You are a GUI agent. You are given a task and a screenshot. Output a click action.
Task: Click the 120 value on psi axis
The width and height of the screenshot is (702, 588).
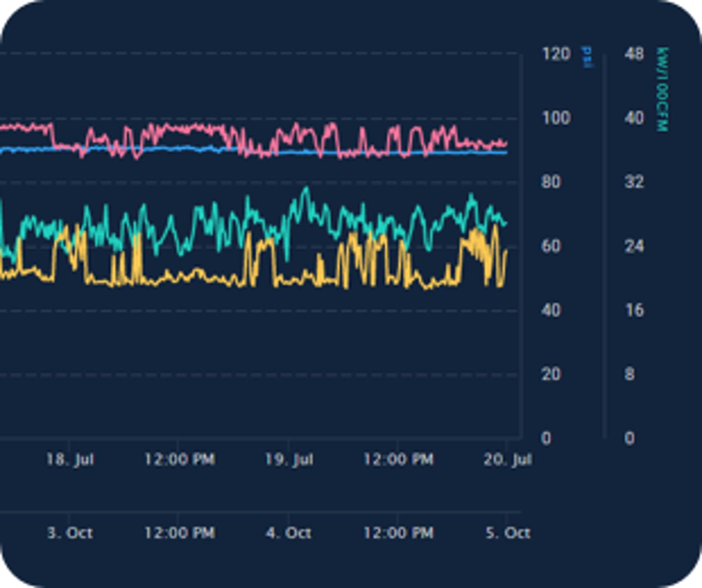click(x=556, y=54)
